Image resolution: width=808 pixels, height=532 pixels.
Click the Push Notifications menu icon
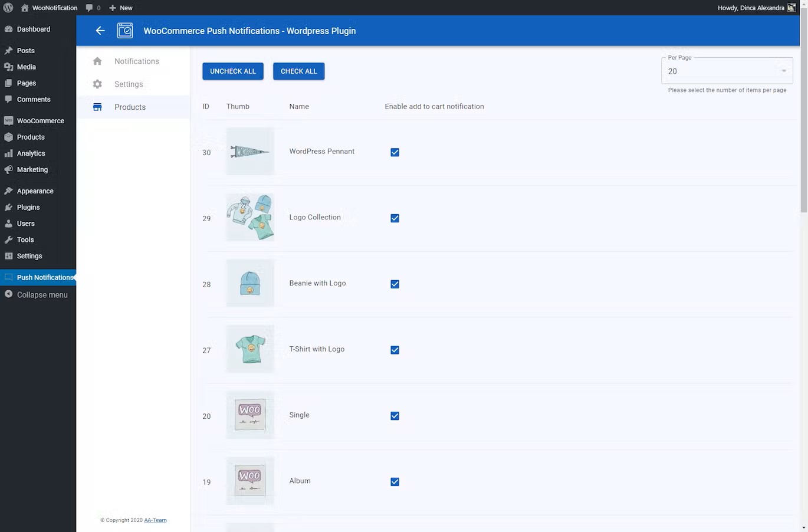point(8,277)
